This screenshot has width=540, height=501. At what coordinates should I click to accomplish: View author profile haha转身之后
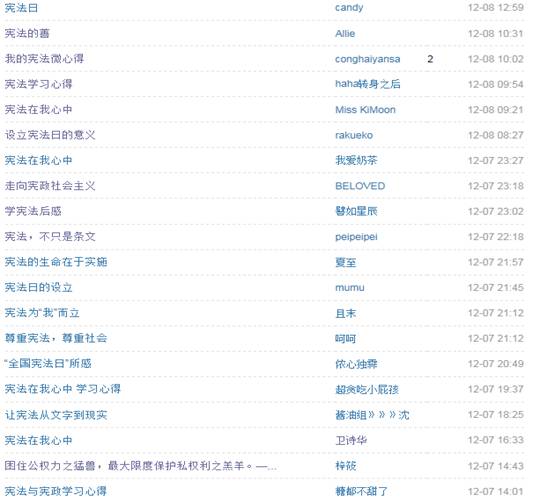(367, 84)
